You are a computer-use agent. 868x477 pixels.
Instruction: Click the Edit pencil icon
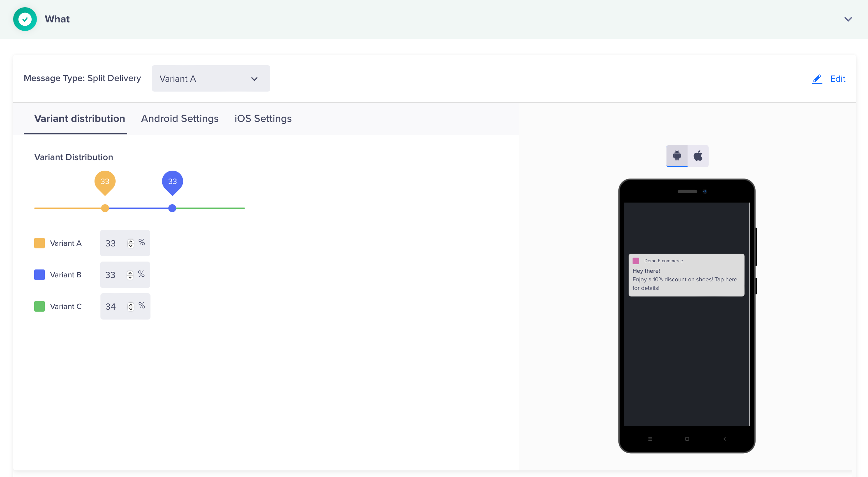point(816,78)
